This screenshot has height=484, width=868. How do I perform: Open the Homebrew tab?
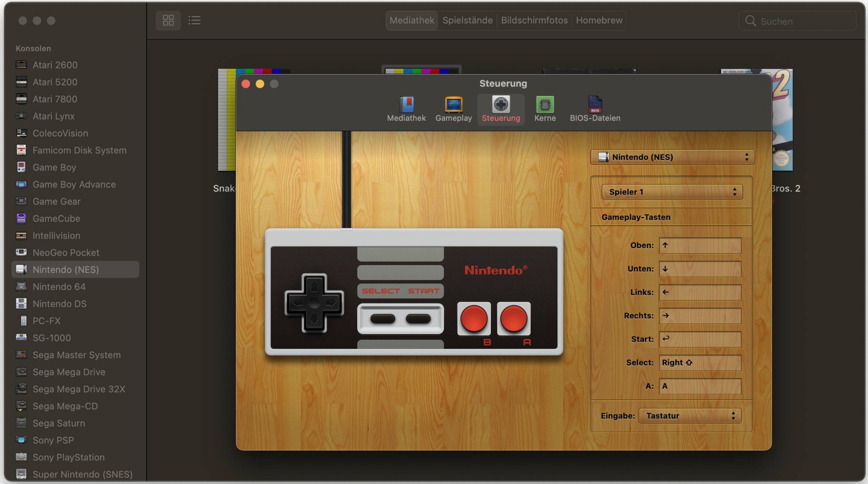[599, 20]
